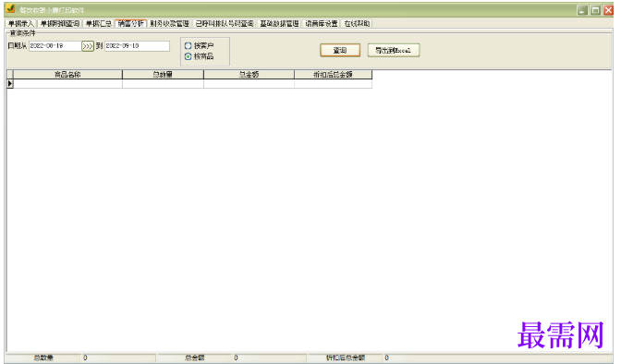The height and width of the screenshot is (364, 621).
Task: Select the 按客户 radio option
Action: click(x=200, y=46)
